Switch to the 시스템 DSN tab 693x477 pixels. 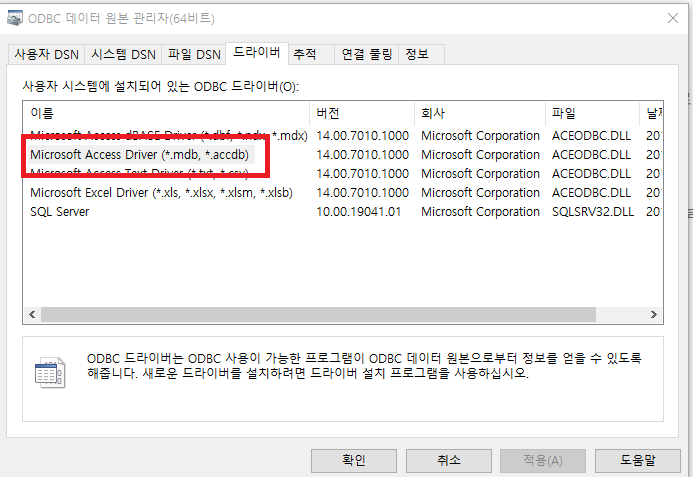[123, 54]
